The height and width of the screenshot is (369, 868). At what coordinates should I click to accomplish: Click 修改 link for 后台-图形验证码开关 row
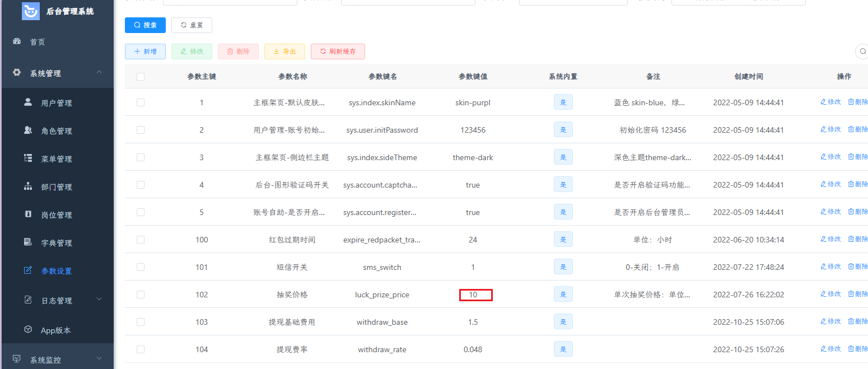830,184
